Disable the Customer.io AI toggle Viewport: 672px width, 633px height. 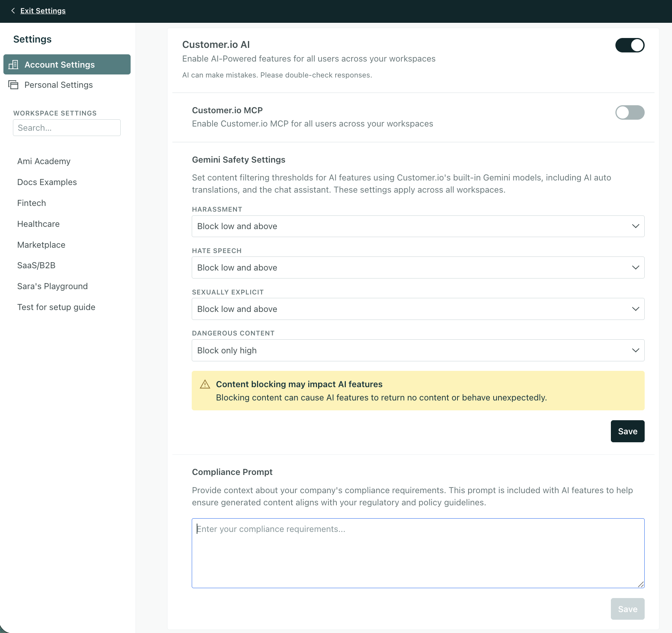pos(629,45)
